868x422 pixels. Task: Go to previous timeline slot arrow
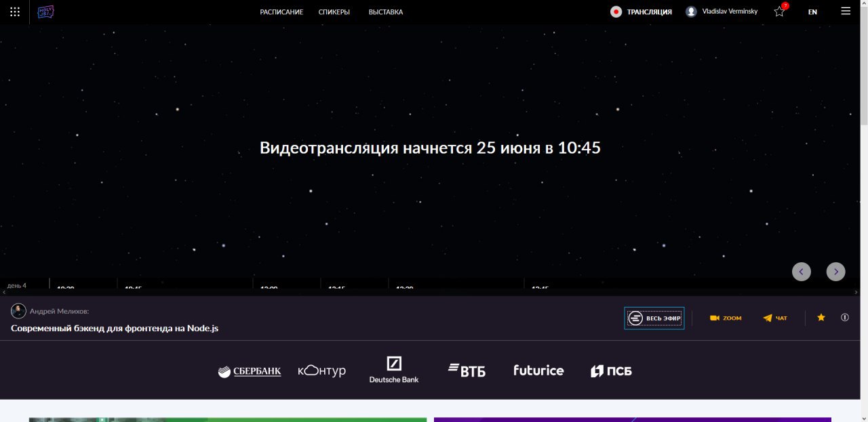pos(802,272)
